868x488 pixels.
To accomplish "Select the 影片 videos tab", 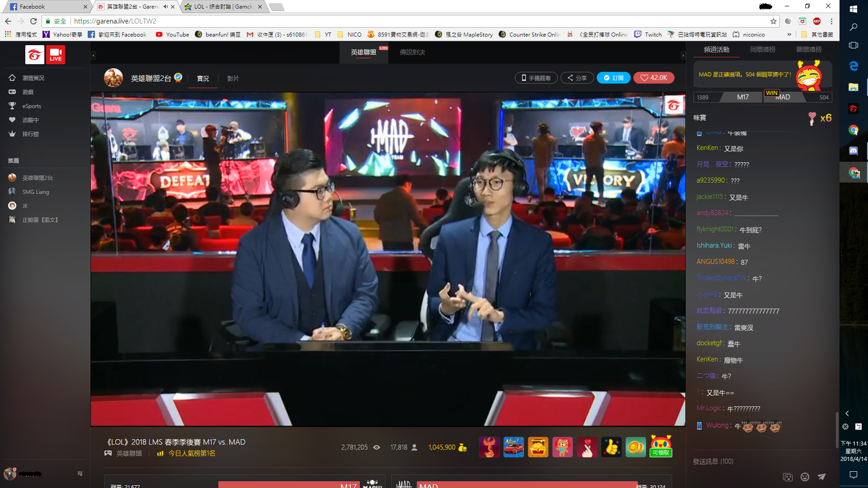I will tap(233, 79).
